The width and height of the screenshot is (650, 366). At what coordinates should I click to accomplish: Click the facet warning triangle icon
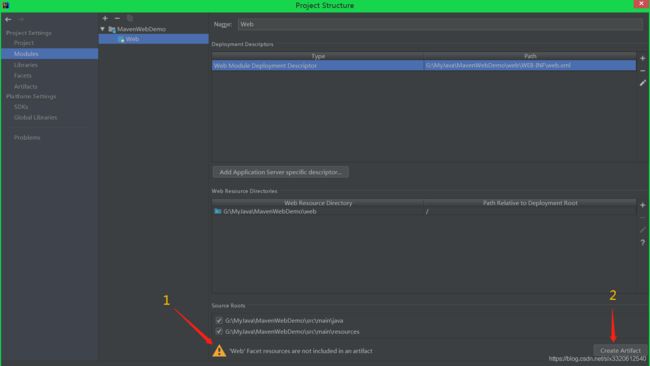coord(219,351)
